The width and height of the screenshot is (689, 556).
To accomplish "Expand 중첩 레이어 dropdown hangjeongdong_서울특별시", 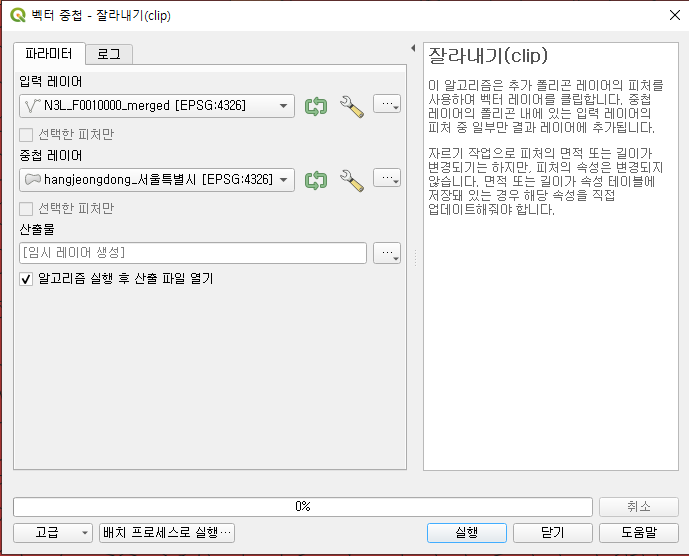I will coord(284,180).
